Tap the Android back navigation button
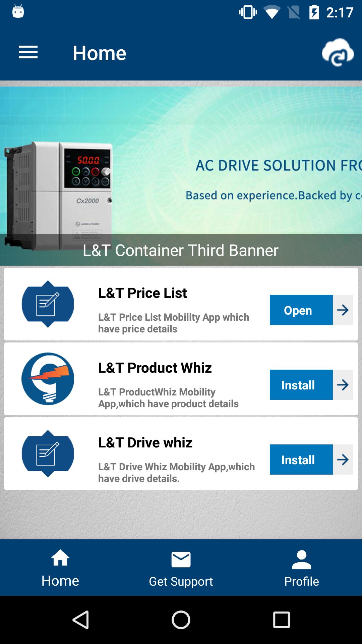 81,620
